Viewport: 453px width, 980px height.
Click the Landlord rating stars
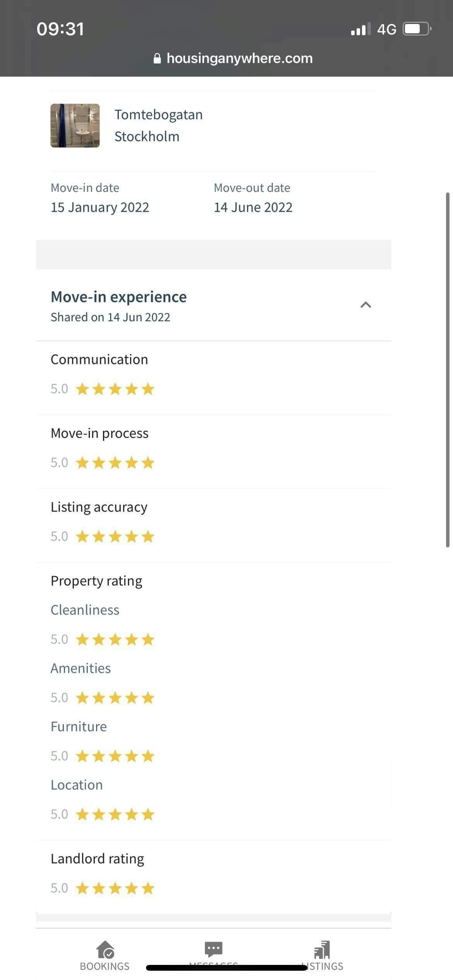coord(115,888)
